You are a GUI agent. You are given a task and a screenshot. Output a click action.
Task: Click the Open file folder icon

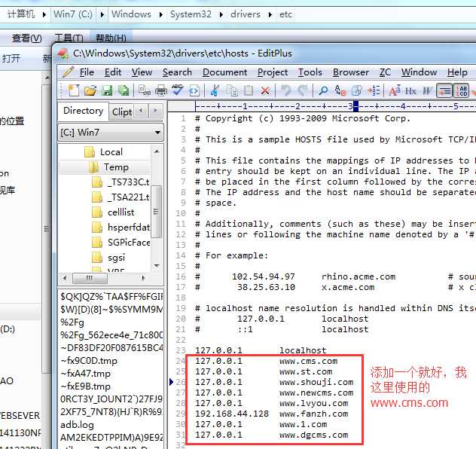[90, 90]
